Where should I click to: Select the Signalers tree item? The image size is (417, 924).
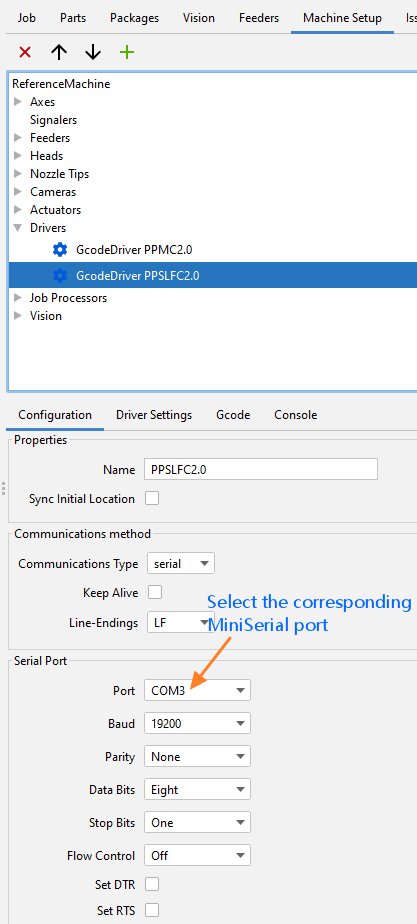[x=54, y=120]
